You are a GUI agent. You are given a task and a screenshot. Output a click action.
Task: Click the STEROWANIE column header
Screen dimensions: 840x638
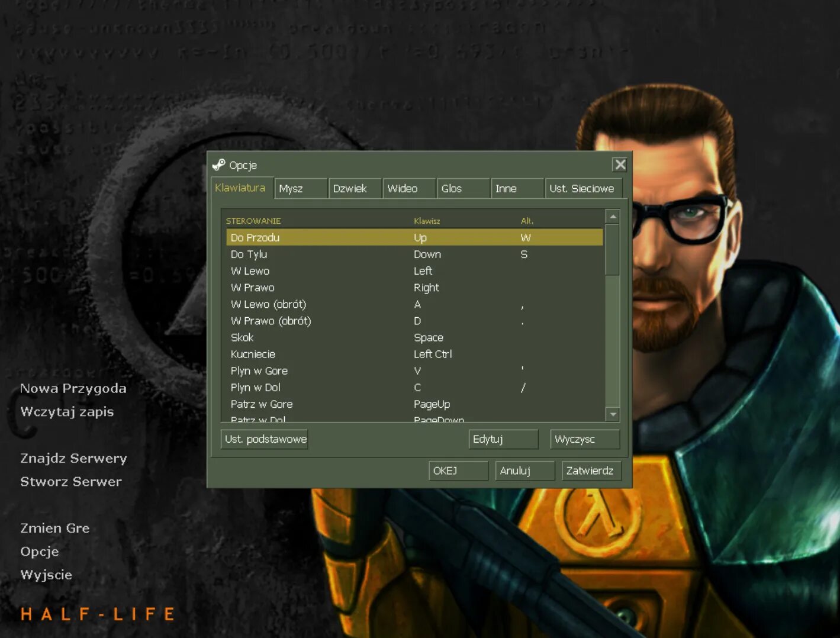pyautogui.click(x=253, y=221)
